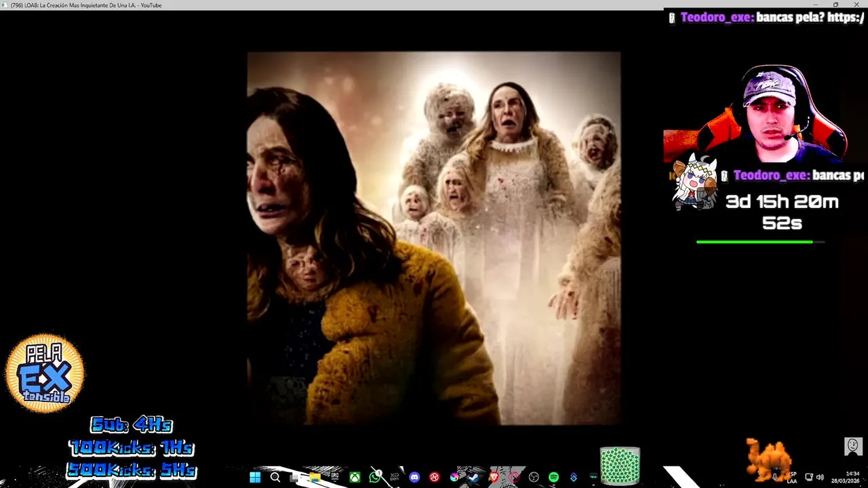The width and height of the screenshot is (868, 488).
Task: Click the YouTube video image
Action: click(x=434, y=238)
